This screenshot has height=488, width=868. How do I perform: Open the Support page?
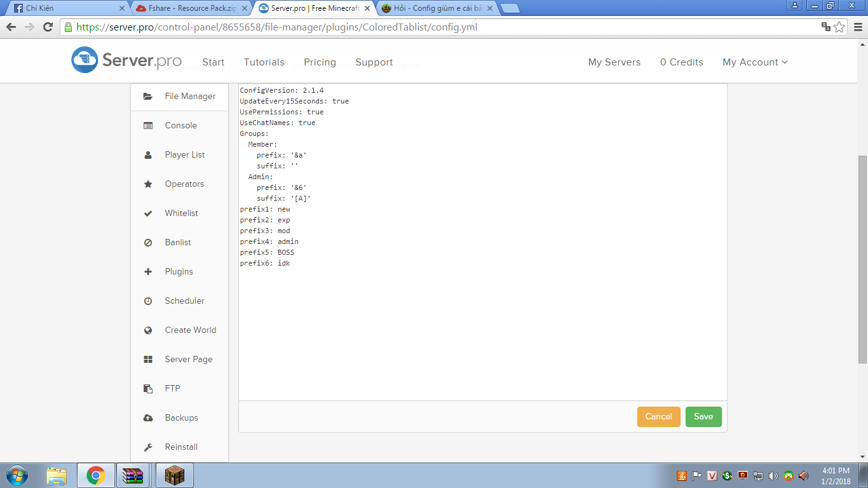374,62
